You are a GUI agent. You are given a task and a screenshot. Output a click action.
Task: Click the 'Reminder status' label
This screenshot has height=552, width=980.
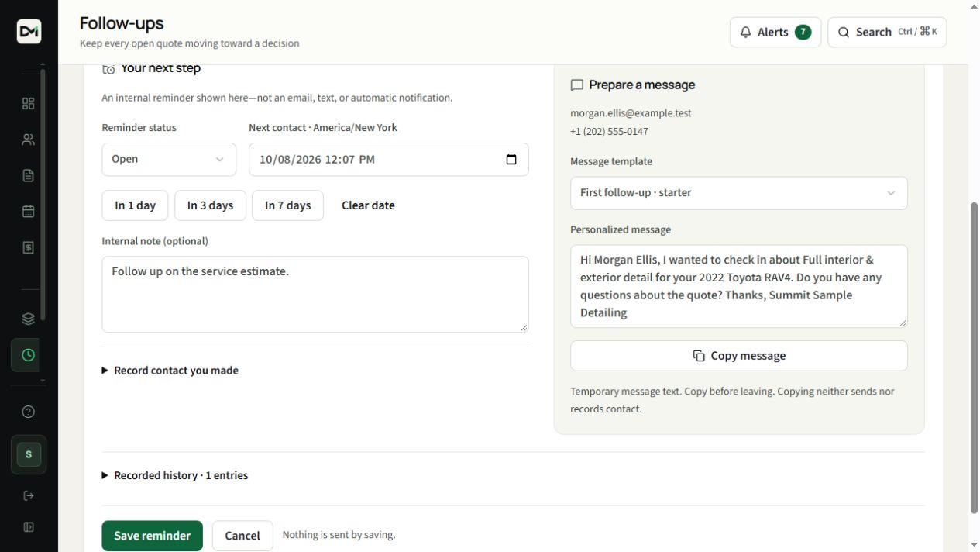pos(139,128)
